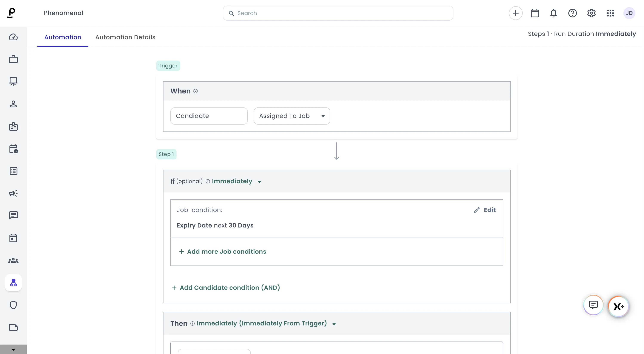The height and width of the screenshot is (354, 644).
Task: Click the Trigger label badge
Action: click(168, 66)
